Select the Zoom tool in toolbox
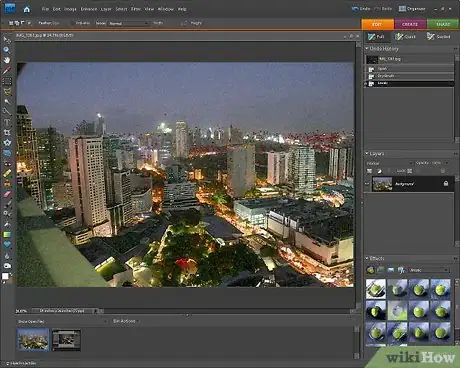 7,50
